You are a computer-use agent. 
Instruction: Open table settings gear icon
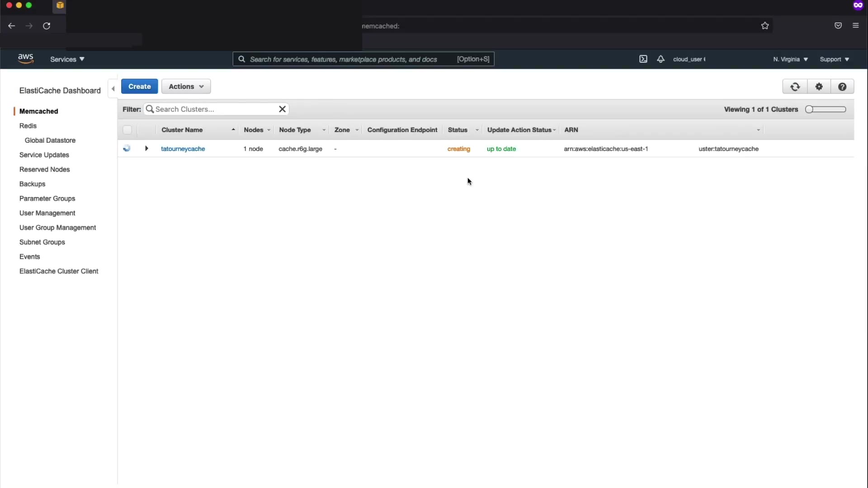(819, 87)
